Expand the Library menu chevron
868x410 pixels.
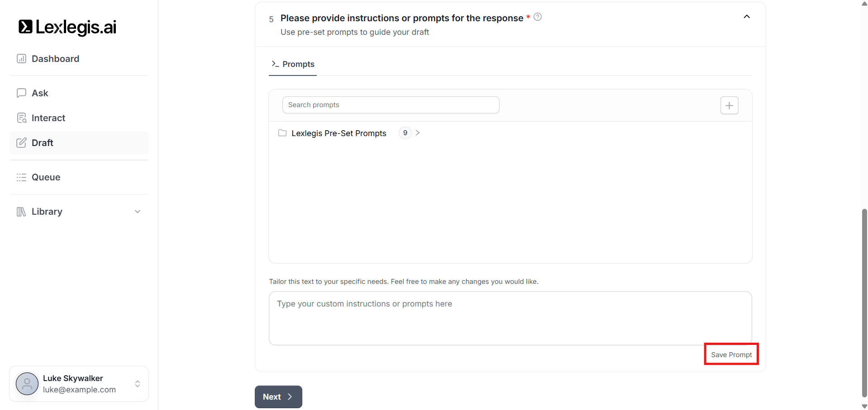138,212
